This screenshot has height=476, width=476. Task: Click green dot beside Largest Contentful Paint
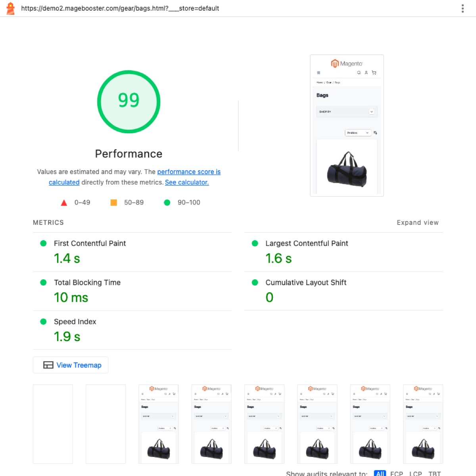click(x=255, y=243)
